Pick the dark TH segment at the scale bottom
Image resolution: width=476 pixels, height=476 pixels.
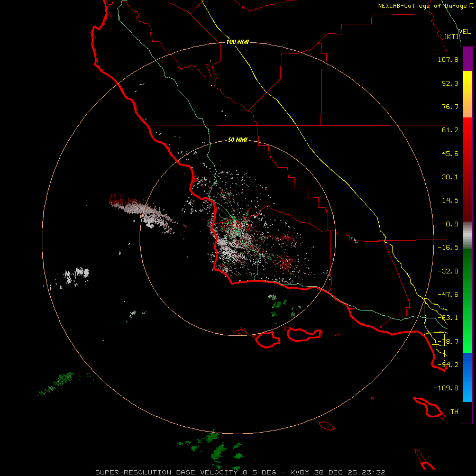467,413
